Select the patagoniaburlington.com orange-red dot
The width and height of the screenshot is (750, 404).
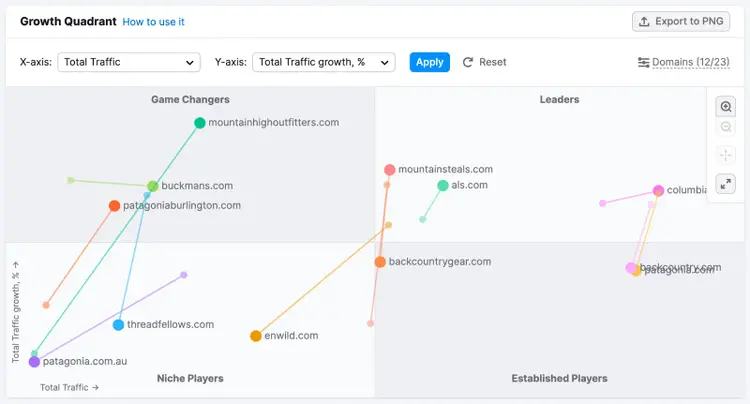114,206
